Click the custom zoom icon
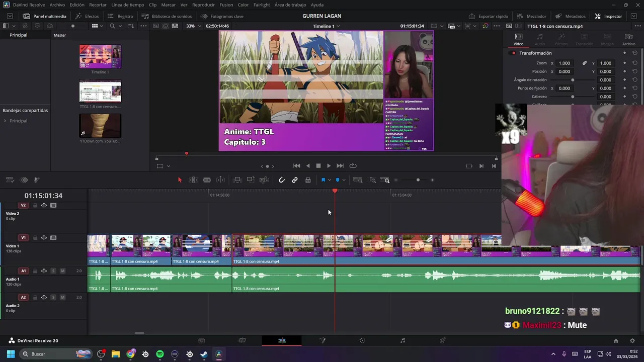 point(385,180)
